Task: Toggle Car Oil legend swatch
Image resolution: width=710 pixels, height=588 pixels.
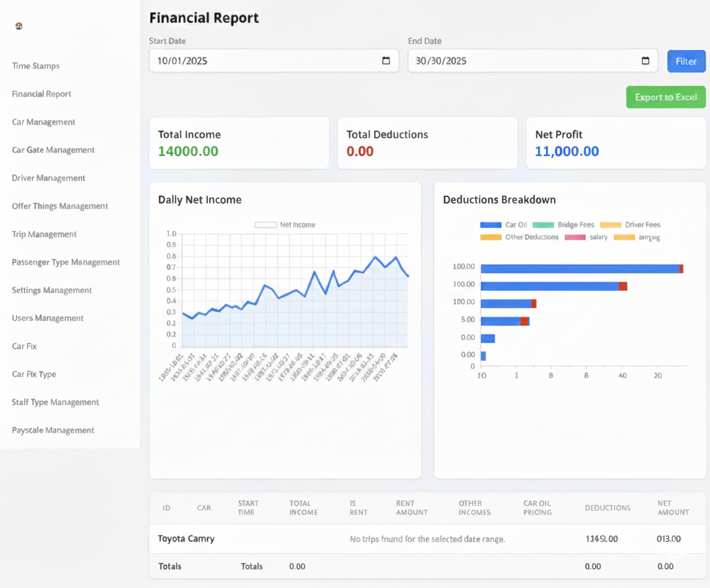Action: [491, 225]
